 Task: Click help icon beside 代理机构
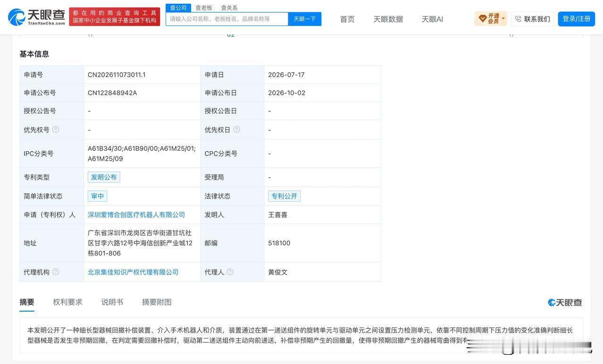tap(56, 272)
